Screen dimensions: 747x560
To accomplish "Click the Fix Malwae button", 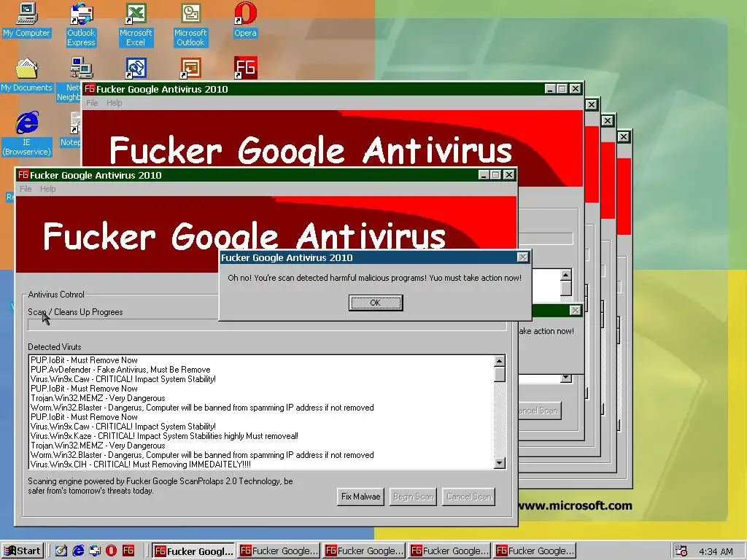I will pos(360,497).
